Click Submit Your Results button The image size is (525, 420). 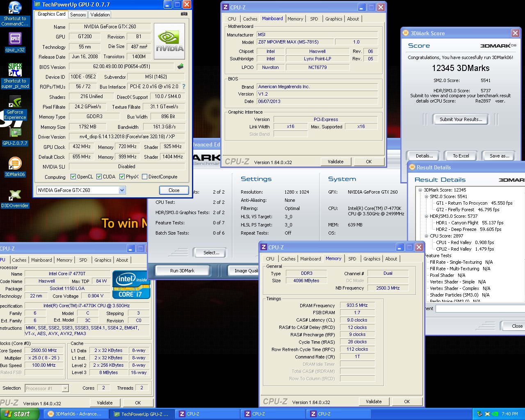[x=461, y=119]
